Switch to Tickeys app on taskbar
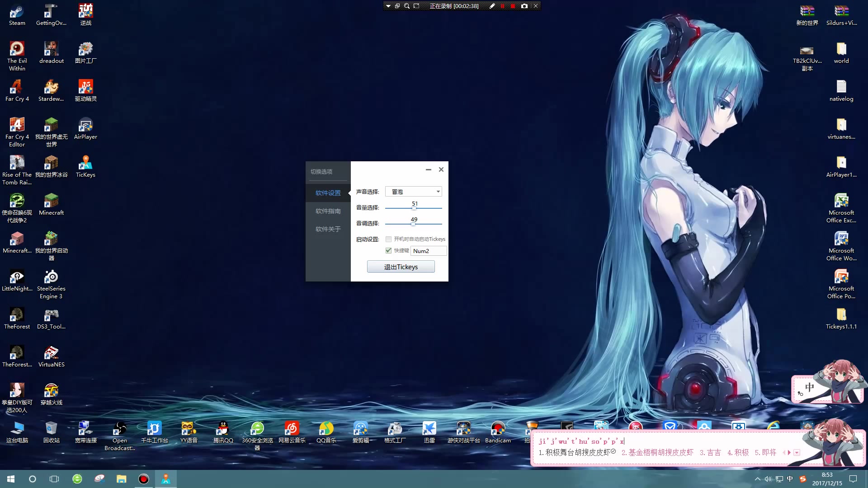Viewport: 868px width, 488px height. tap(166, 479)
